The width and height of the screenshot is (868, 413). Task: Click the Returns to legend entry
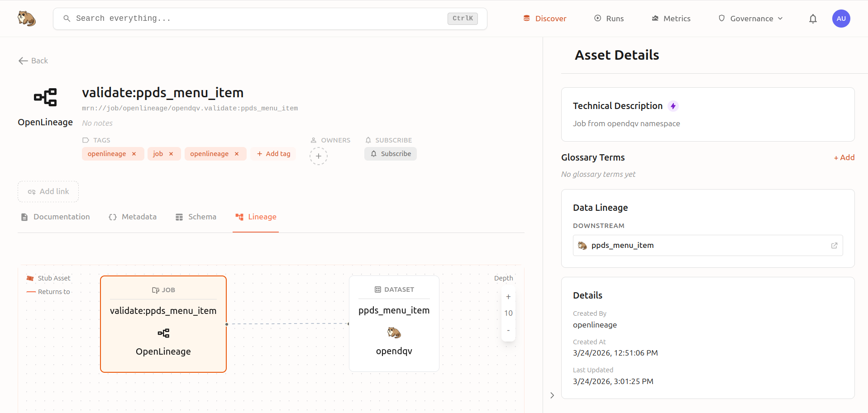pyautogui.click(x=48, y=292)
